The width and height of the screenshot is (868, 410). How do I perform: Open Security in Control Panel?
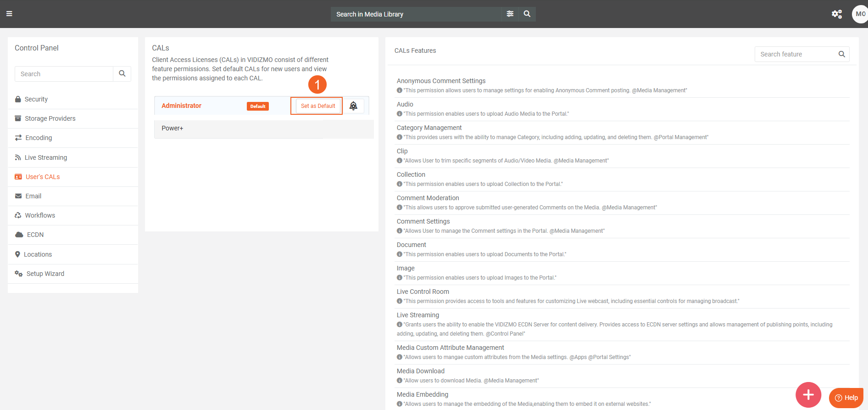pos(36,99)
